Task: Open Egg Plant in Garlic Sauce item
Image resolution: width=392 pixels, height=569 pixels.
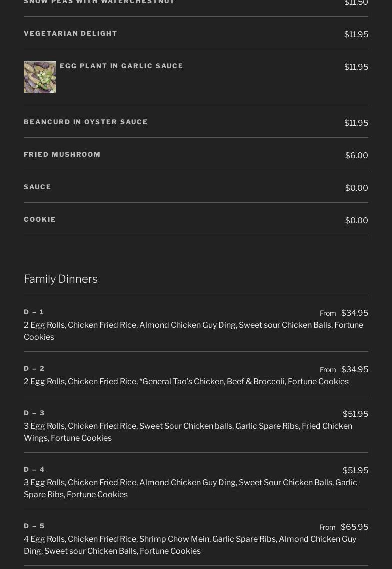Action: pos(121,66)
